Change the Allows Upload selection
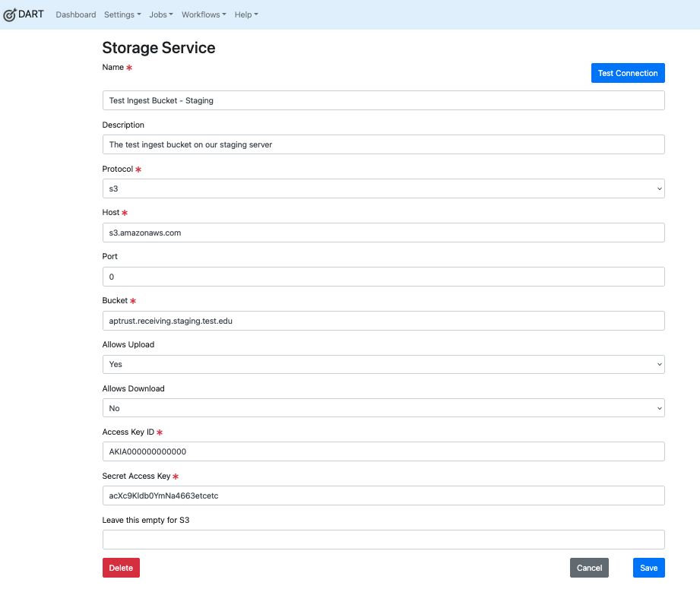Image resolution: width=700 pixels, height=608 pixels. [x=383, y=364]
